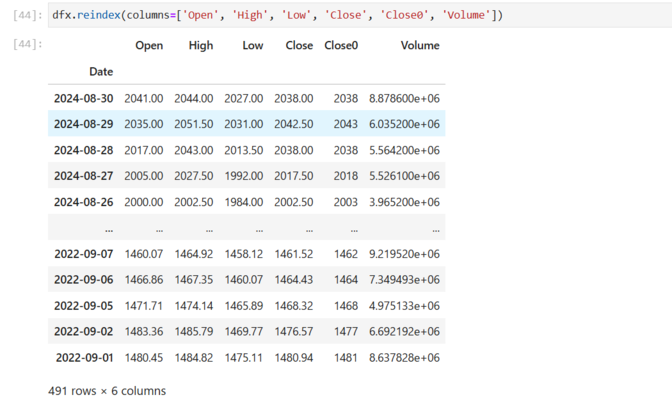
Task: Click the '491 rows × 6 columns' summary text
Action: (x=107, y=390)
